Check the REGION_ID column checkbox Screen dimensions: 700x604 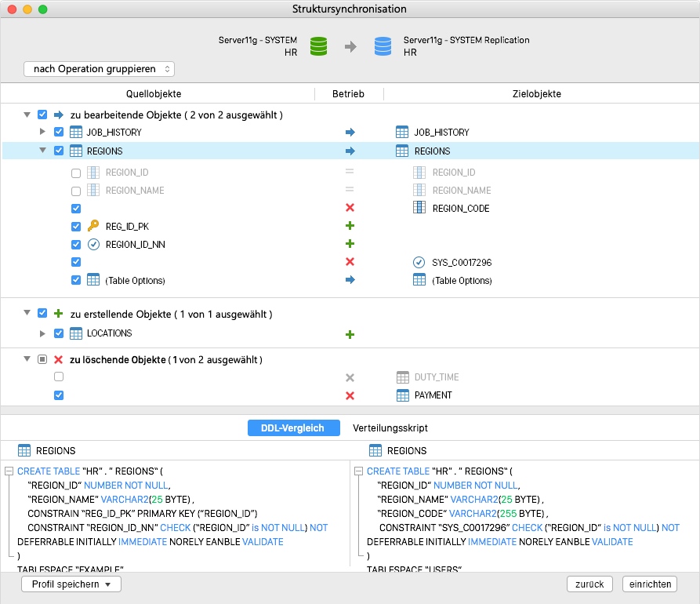pyautogui.click(x=76, y=173)
